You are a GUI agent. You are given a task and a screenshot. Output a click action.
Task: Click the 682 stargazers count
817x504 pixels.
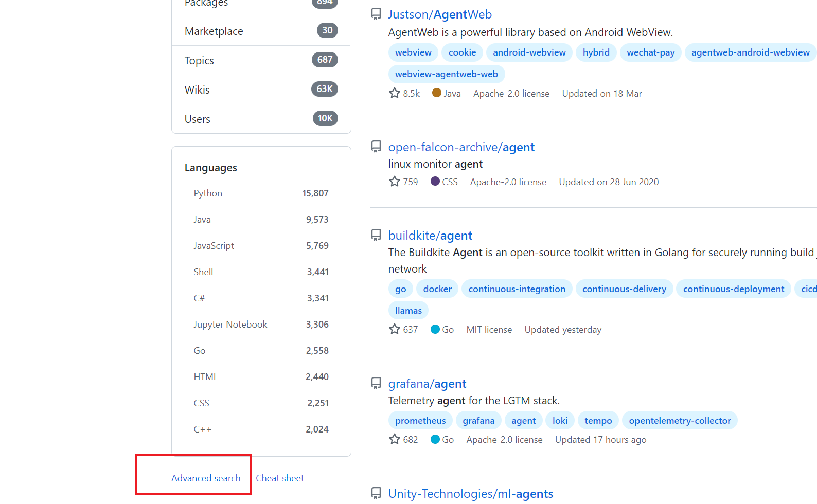pyautogui.click(x=410, y=440)
